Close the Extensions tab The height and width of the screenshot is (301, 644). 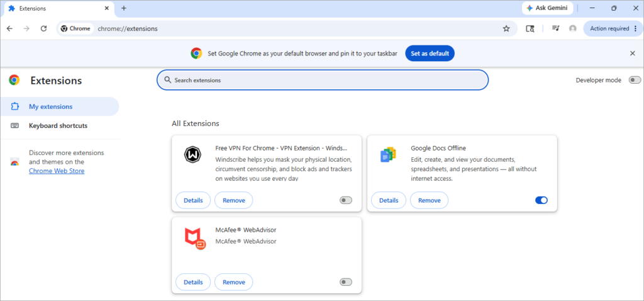[x=107, y=8]
